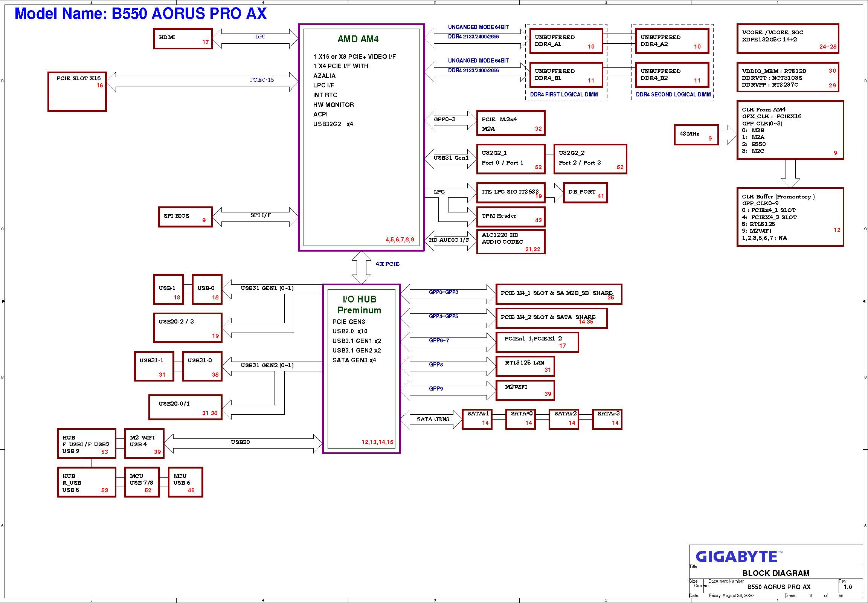This screenshot has width=868, height=603.
Task: Click the "DP0" arrow label
Action: [260, 37]
